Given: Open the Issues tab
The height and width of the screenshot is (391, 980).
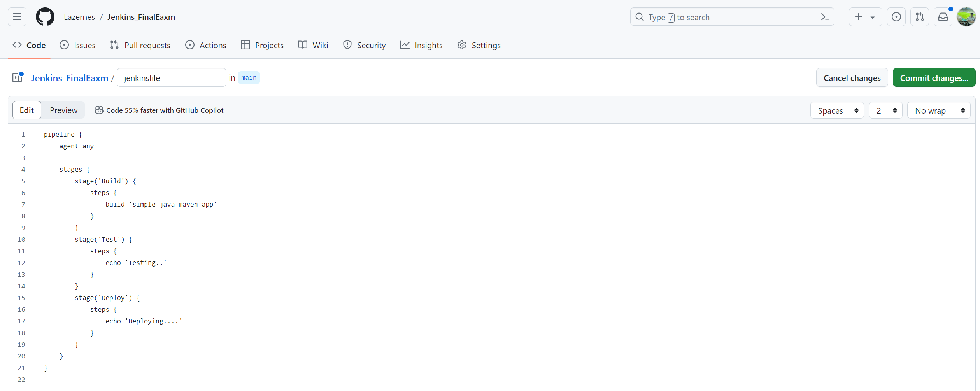Looking at the screenshot, I should coord(77,45).
